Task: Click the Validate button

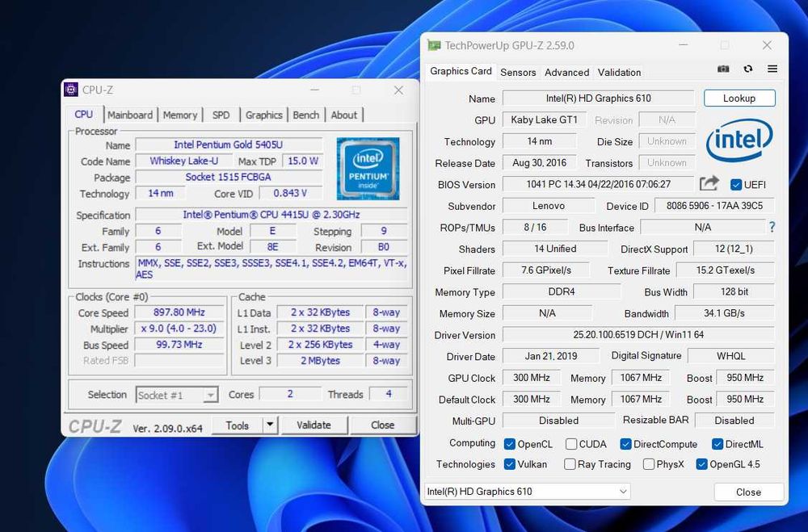Action: [314, 425]
